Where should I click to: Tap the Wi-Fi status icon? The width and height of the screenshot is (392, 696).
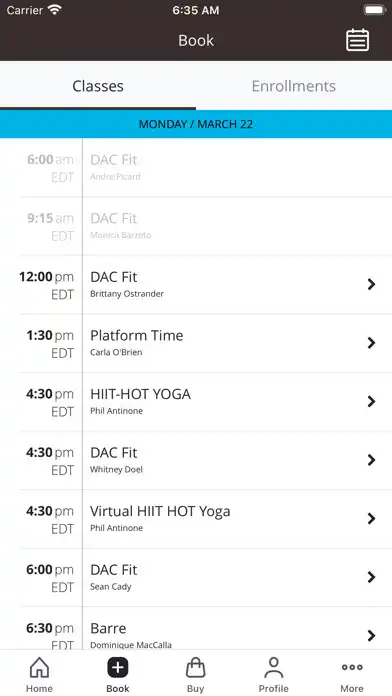pos(55,10)
